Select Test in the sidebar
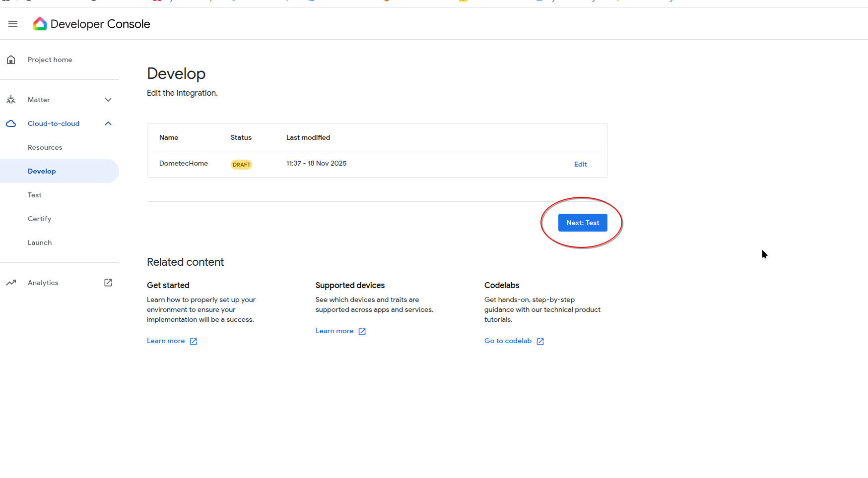This screenshot has width=868, height=478. click(x=35, y=195)
